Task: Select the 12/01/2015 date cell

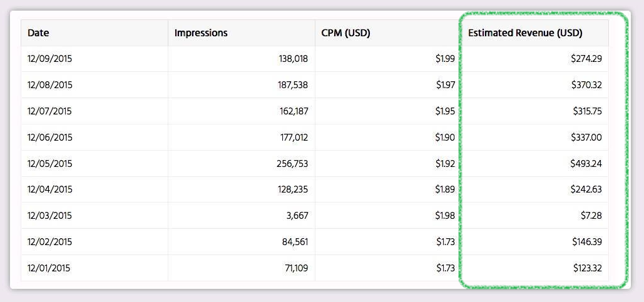Action: pos(49,268)
